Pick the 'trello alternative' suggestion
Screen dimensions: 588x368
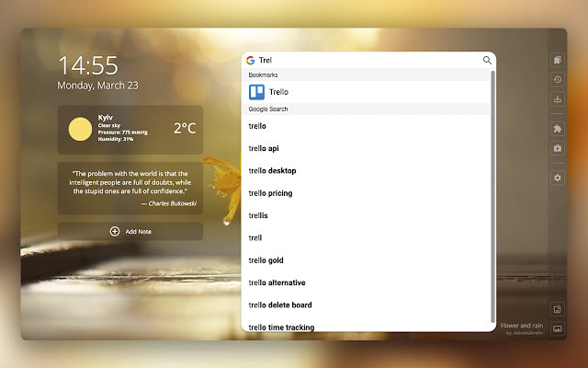pos(366,282)
